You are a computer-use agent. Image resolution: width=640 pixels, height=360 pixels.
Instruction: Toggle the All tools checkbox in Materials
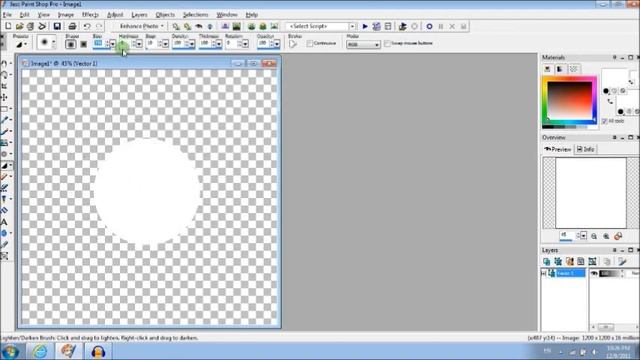click(604, 121)
